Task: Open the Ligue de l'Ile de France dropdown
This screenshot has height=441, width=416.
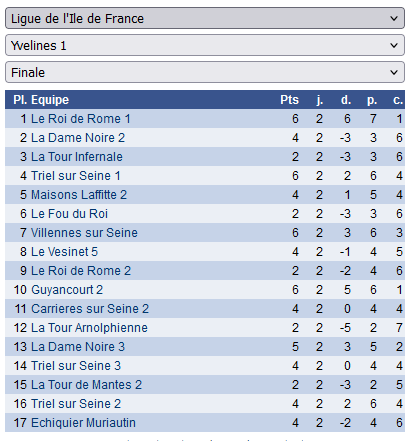Action: point(205,18)
